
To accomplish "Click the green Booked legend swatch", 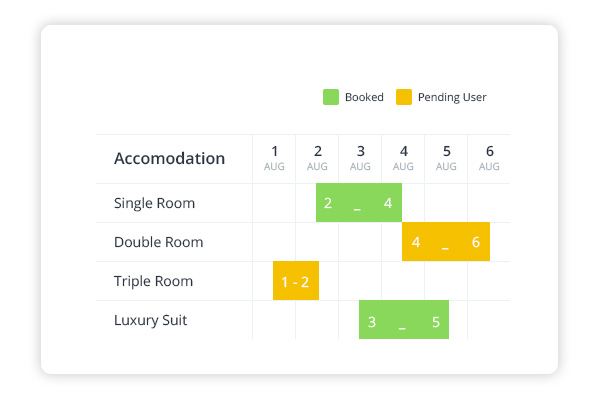I will [x=330, y=97].
